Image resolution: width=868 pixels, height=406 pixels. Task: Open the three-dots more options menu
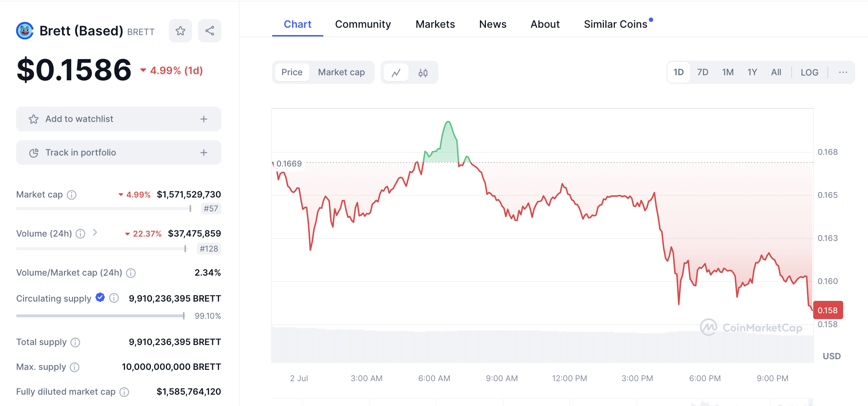click(843, 72)
